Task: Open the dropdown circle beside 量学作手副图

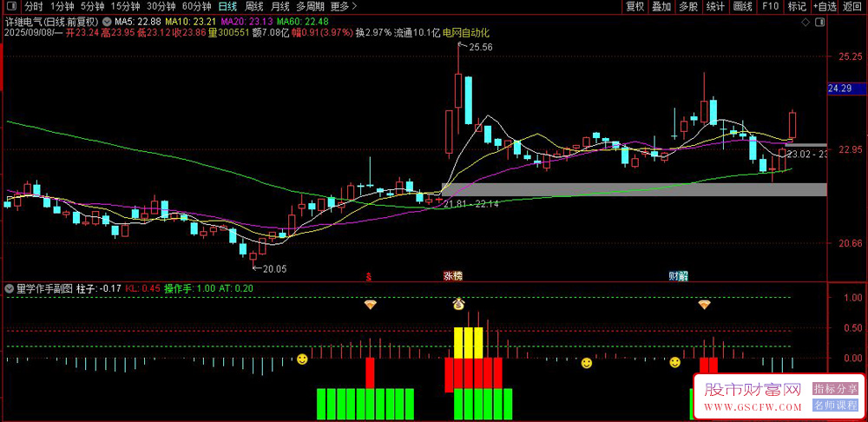Action: tap(10, 288)
